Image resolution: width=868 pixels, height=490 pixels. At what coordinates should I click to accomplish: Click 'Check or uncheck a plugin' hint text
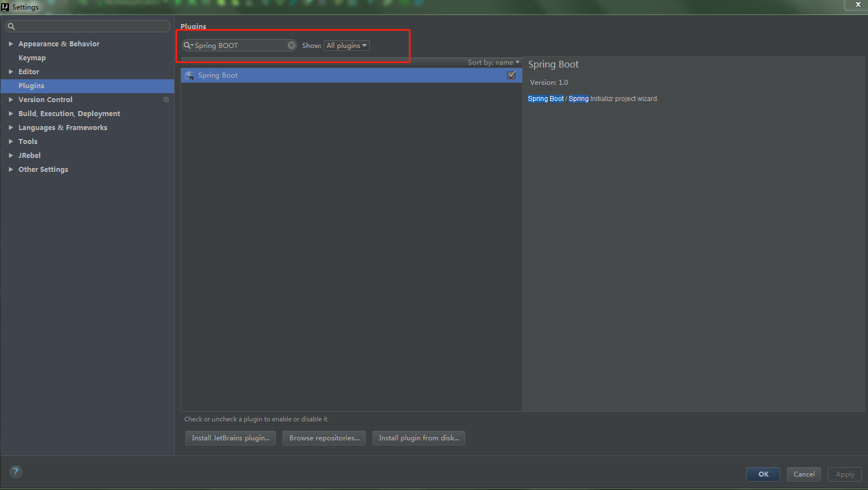pos(256,419)
